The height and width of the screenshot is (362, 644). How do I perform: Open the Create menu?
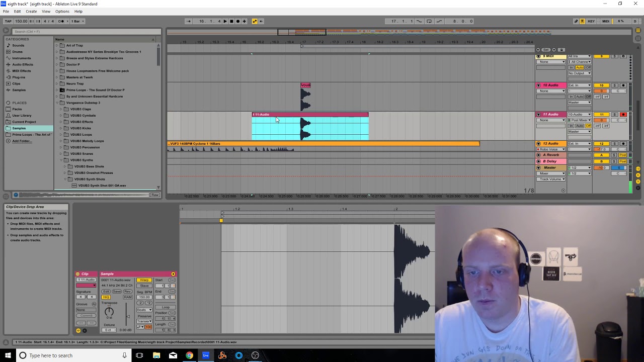click(x=31, y=12)
